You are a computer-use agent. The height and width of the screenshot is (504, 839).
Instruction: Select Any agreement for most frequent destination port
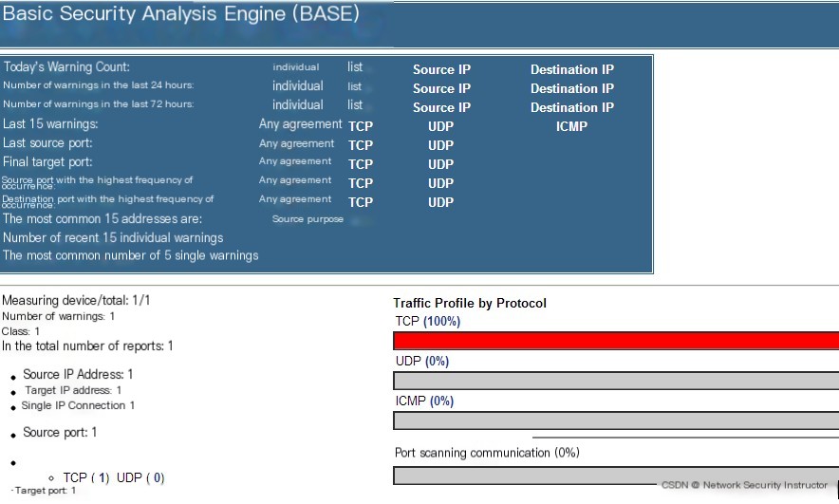point(295,199)
